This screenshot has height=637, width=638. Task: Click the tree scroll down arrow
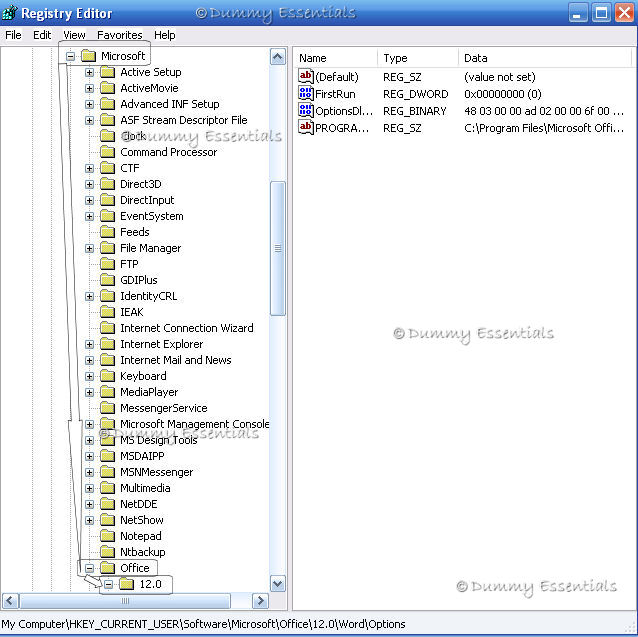coord(278,584)
